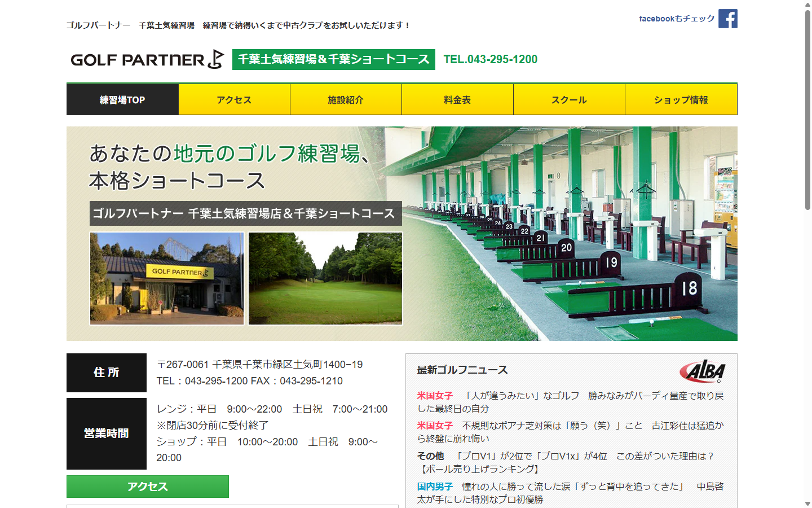Screen dimensions: 812x508
Task: Click the green アクセス button
Action: 148,487
